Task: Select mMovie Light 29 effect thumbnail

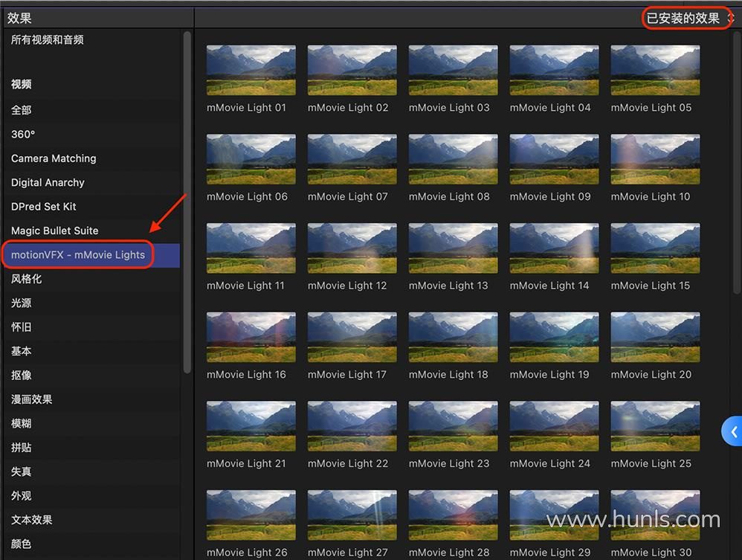Action: 554,515
